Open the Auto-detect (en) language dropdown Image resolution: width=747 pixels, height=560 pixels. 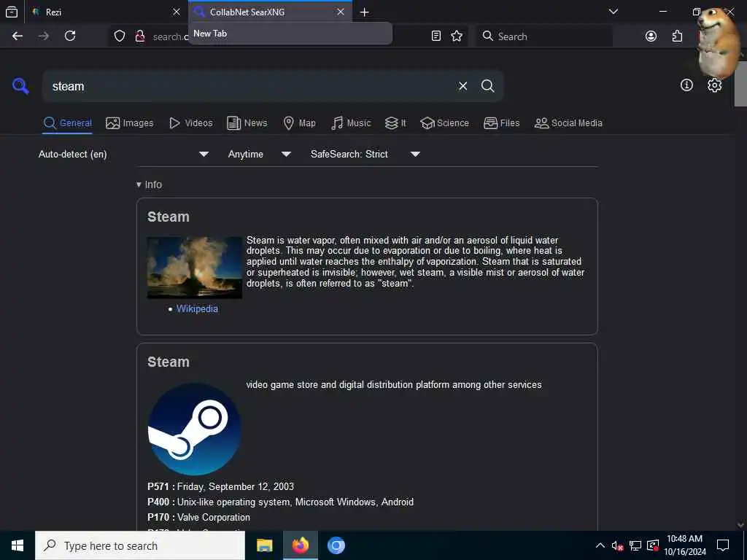click(123, 155)
